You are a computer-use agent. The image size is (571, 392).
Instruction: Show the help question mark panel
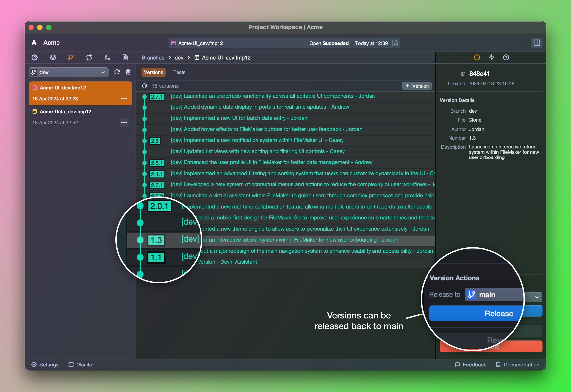pos(506,57)
